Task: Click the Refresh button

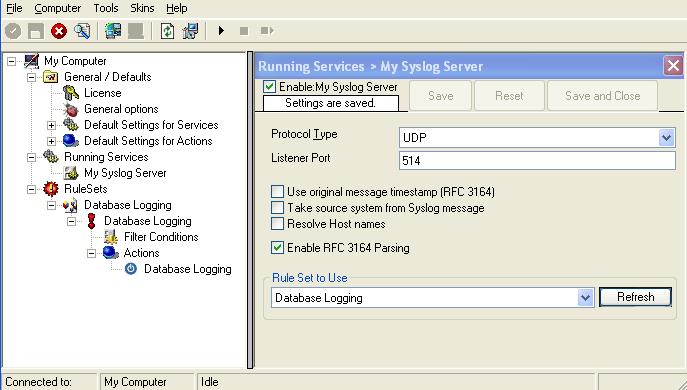Action: [635, 297]
